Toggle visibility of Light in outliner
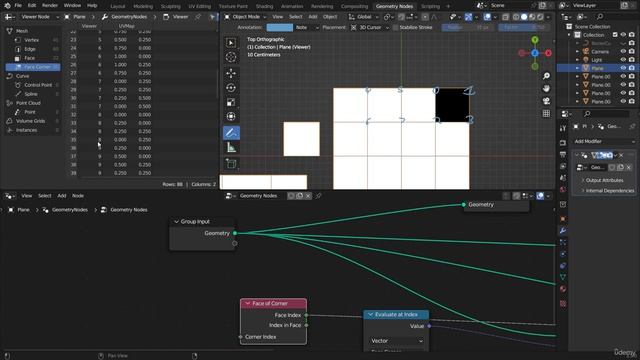 click(x=623, y=60)
